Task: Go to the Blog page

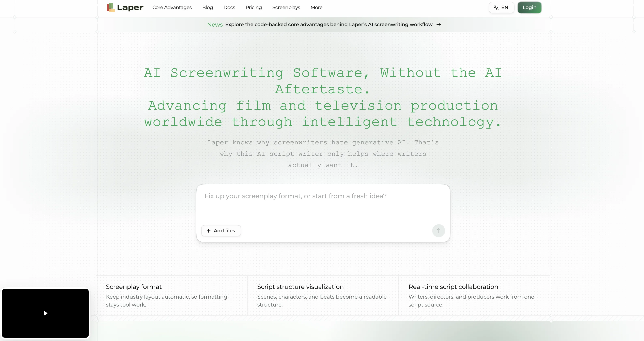Action: (208, 8)
